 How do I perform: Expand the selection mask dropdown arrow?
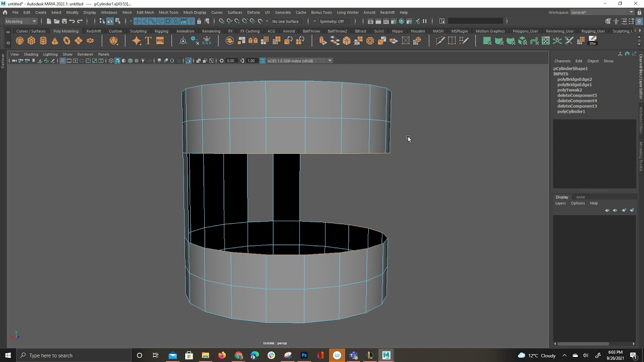coord(131,21)
